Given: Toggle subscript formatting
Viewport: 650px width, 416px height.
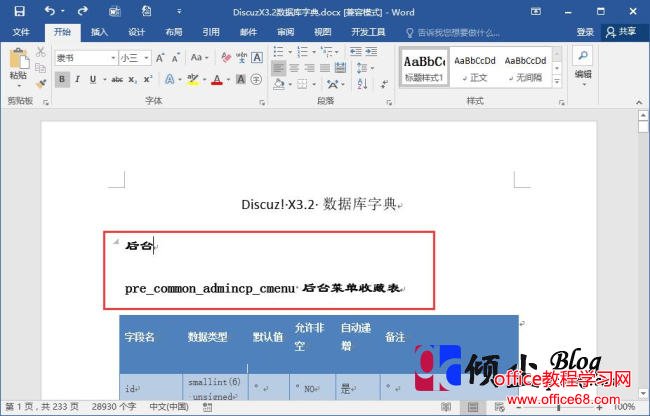Looking at the screenshot, I should [132, 79].
